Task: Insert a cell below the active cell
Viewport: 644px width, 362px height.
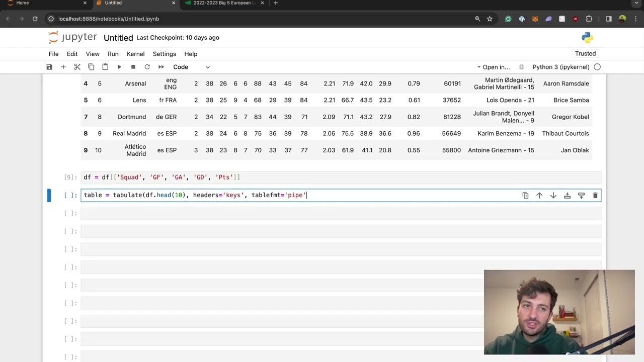Action: (x=581, y=195)
